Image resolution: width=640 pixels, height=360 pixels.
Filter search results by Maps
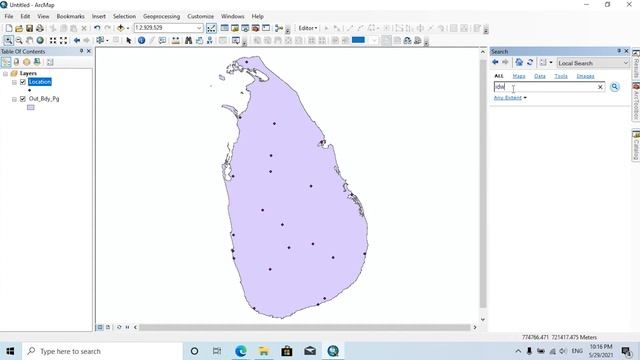tap(519, 76)
